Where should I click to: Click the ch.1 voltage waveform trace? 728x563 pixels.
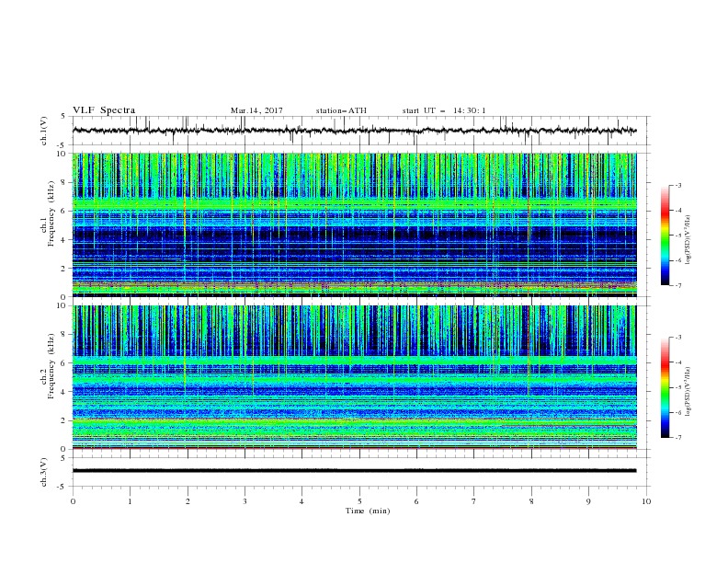point(355,131)
